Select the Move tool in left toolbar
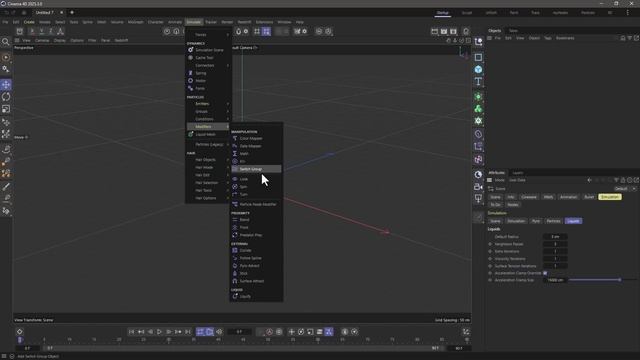 pyautogui.click(x=6, y=84)
